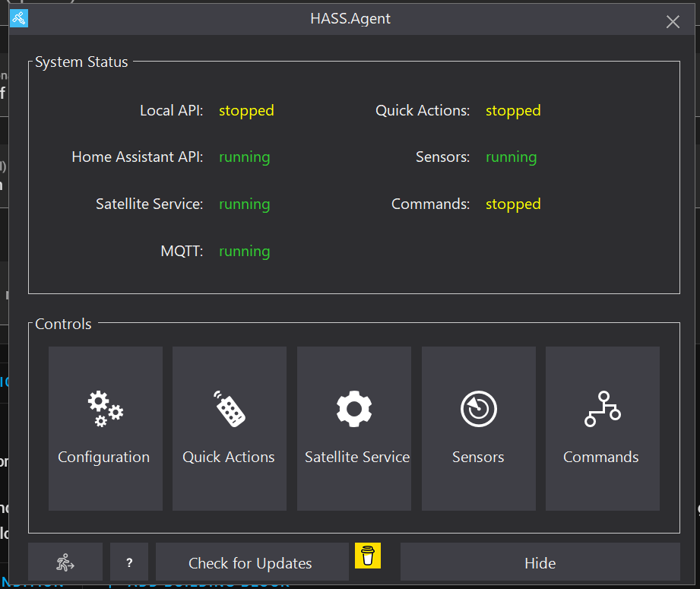The height and width of the screenshot is (589, 700).
Task: Click the MQTT running status
Action: tap(245, 251)
